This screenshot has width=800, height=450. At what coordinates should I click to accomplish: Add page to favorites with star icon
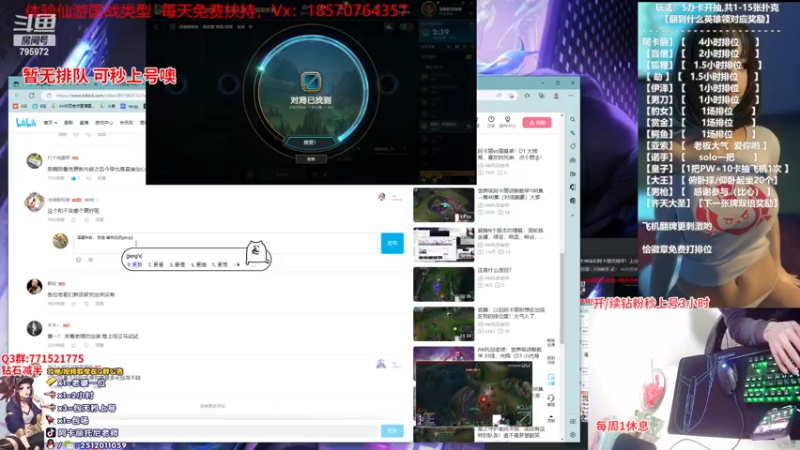(x=511, y=95)
